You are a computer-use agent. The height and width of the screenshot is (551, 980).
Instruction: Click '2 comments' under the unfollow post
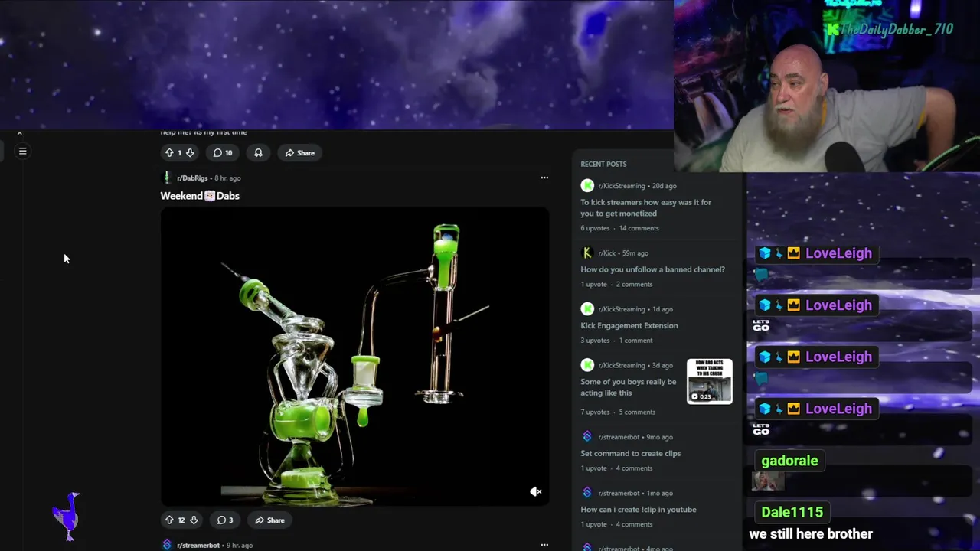coord(634,285)
